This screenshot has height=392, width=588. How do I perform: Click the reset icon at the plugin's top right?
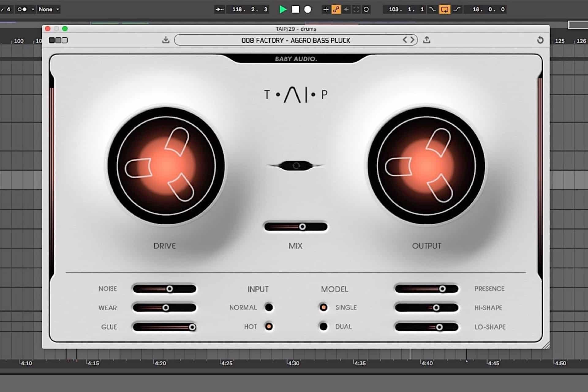tap(541, 40)
